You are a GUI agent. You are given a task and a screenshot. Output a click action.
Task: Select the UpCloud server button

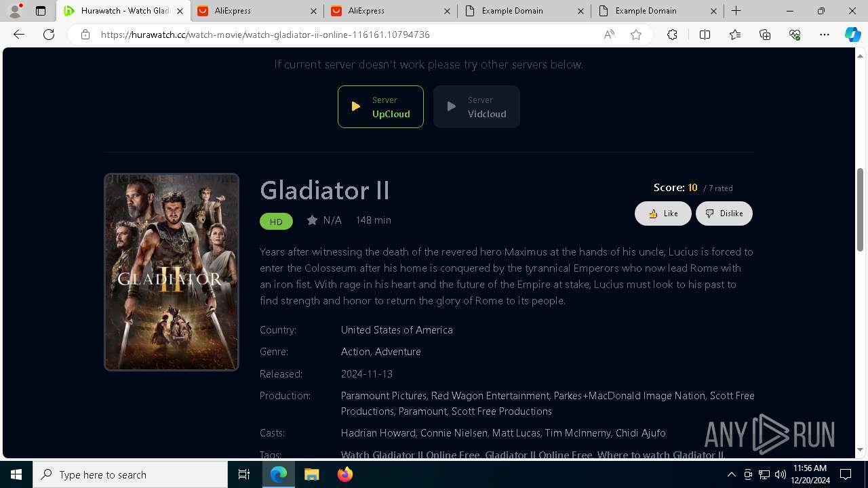[x=380, y=106]
